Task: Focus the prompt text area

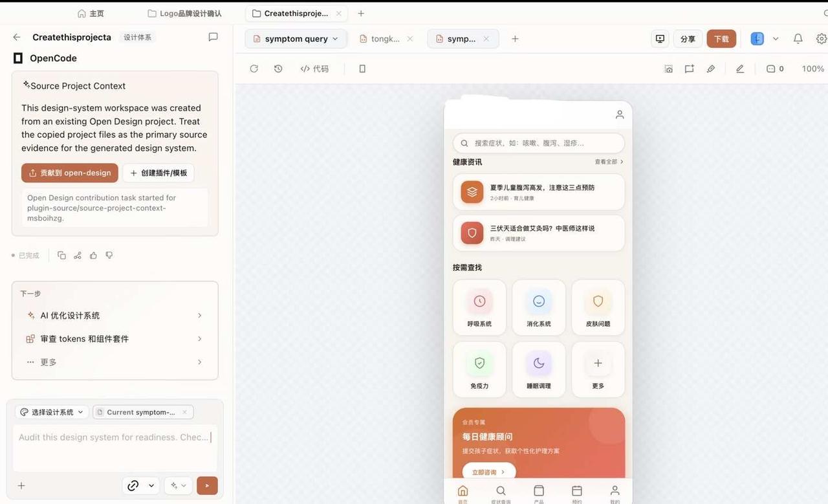Action: [x=115, y=448]
